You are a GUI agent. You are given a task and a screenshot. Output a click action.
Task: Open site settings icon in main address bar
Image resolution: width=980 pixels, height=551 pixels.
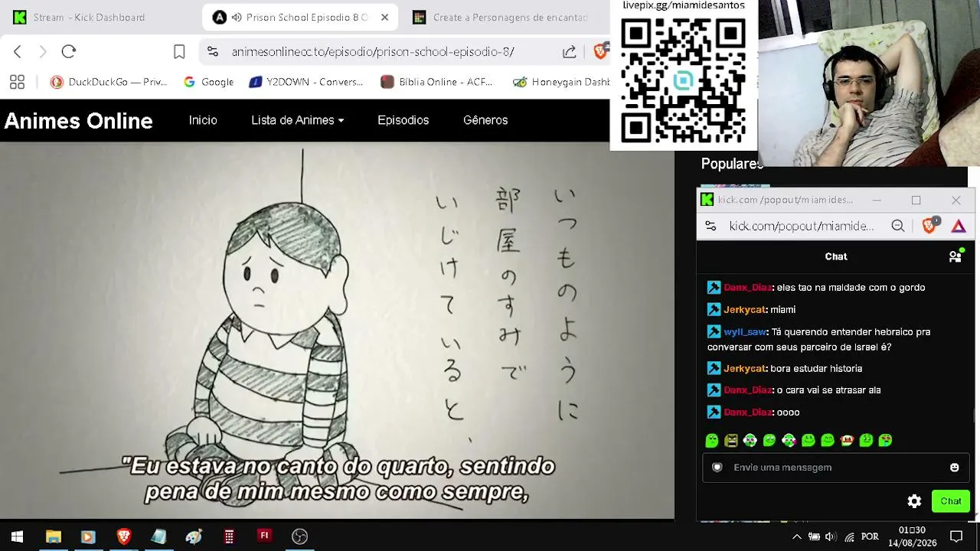point(213,51)
